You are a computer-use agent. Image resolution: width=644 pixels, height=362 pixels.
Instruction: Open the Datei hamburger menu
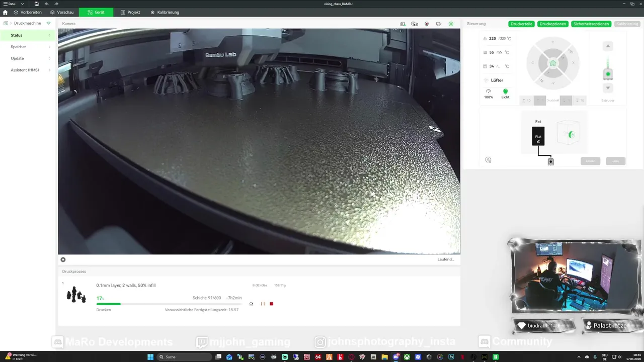click(10, 4)
